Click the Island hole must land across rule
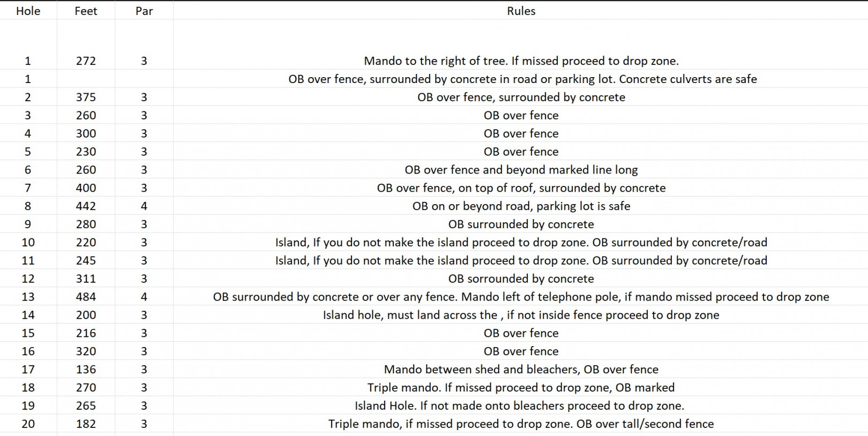 tap(521, 315)
